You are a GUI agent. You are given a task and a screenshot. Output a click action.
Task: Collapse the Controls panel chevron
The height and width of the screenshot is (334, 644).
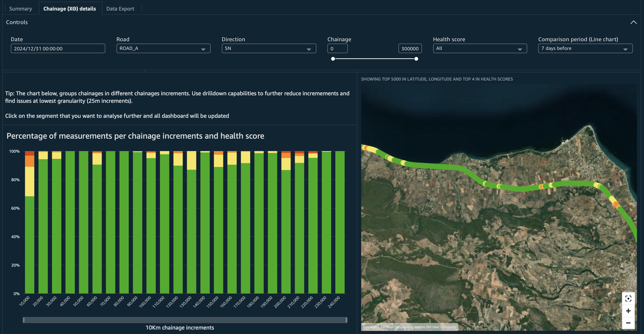pos(633,22)
